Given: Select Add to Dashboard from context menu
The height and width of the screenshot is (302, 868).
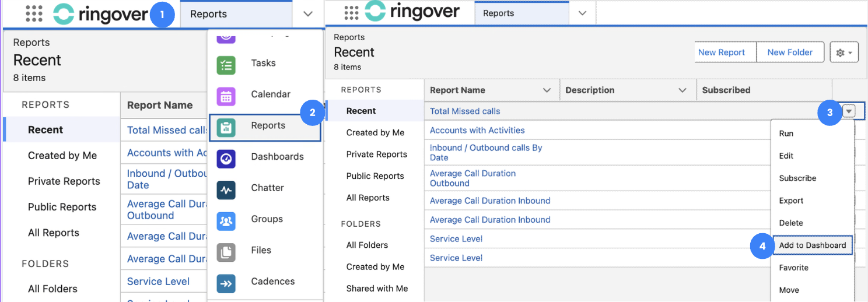Looking at the screenshot, I should point(812,245).
